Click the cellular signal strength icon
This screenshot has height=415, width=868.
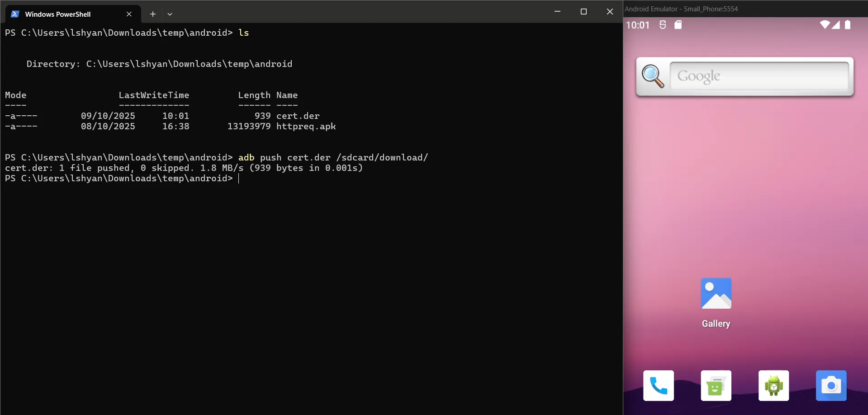836,25
